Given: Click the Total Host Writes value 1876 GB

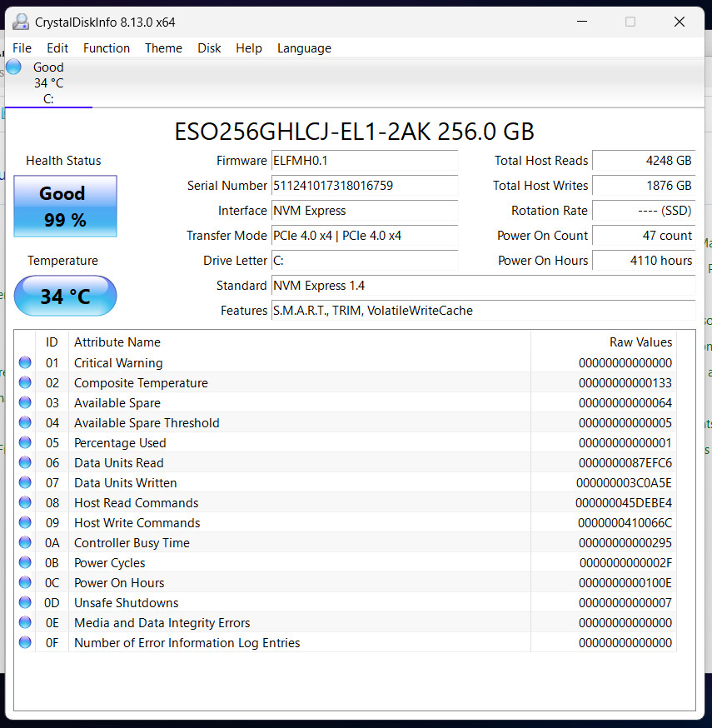Looking at the screenshot, I should pos(644,186).
